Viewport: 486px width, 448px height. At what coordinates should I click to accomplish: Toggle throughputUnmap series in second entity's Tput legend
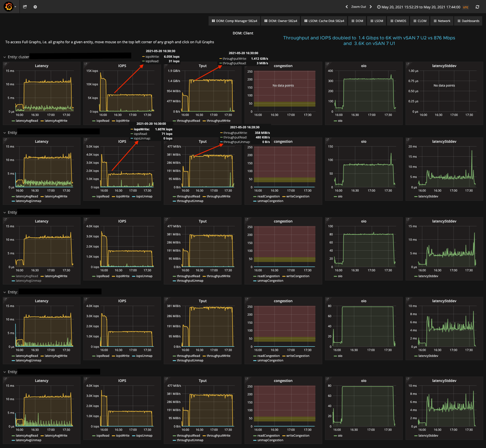point(190,201)
